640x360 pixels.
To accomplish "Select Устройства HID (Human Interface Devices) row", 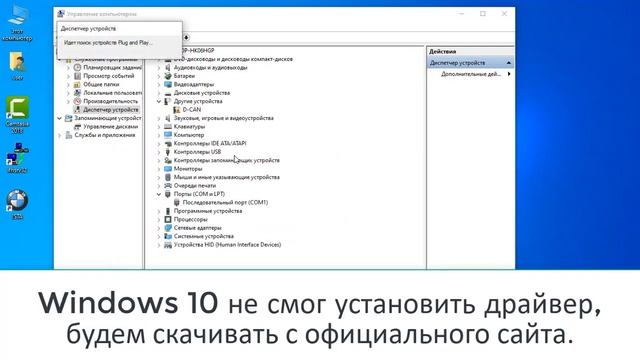I will [227, 245].
